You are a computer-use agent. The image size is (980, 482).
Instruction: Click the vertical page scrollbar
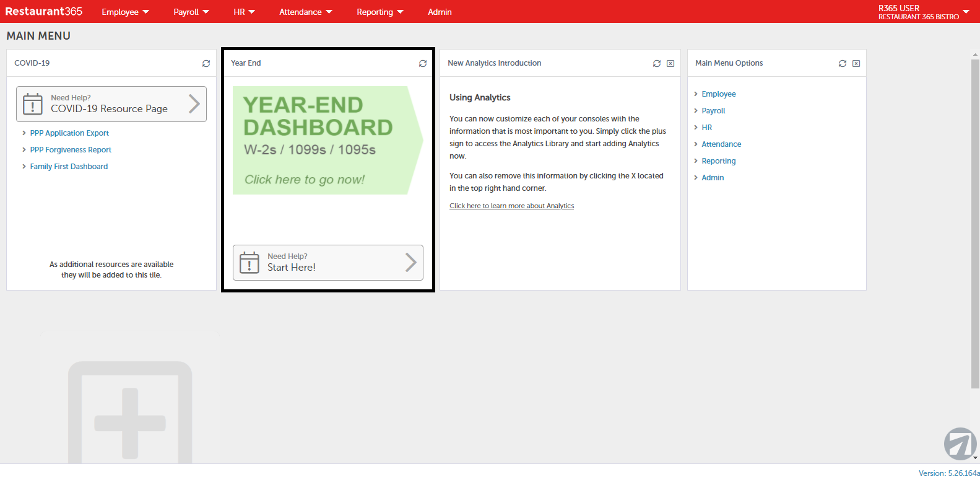pyautogui.click(x=975, y=223)
